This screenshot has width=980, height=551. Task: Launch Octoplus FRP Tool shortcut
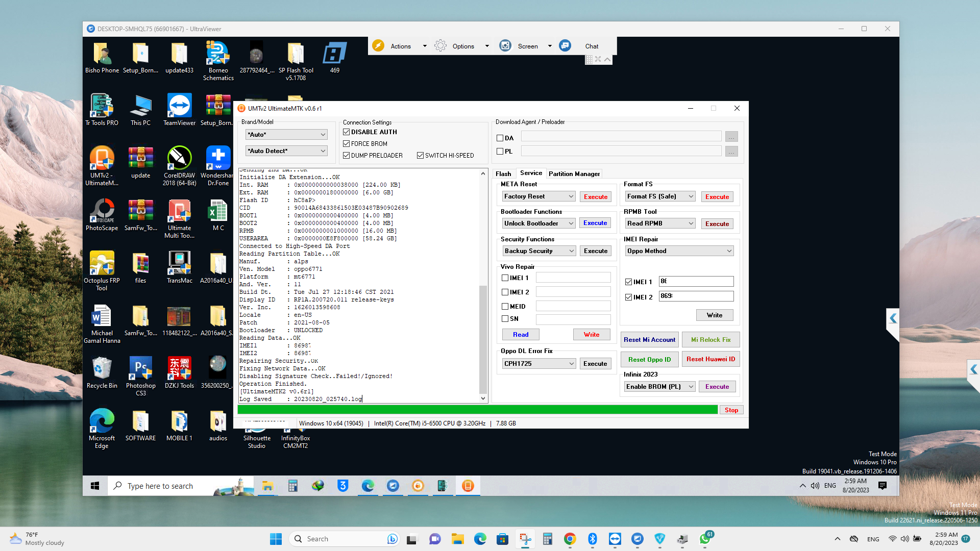(102, 271)
